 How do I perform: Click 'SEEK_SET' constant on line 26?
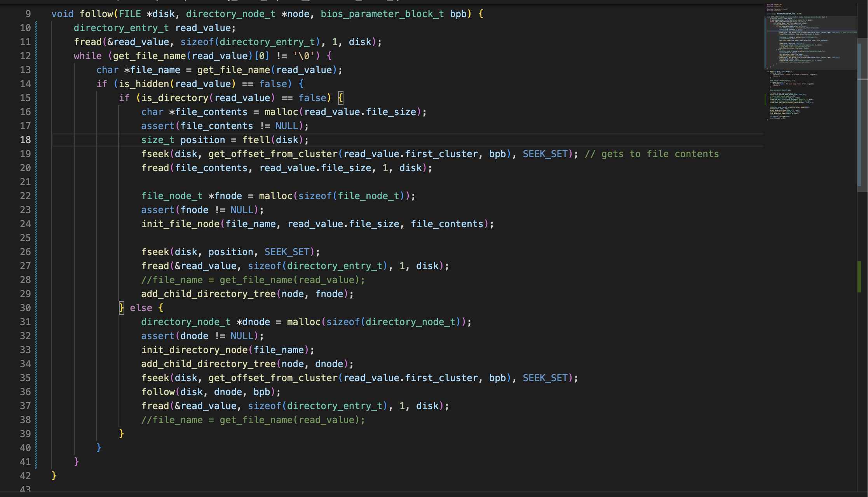point(287,252)
